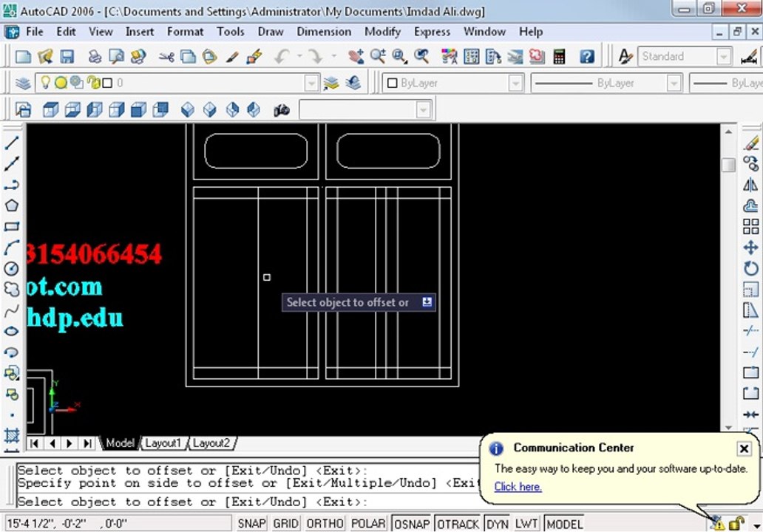This screenshot has height=532, width=763.
Task: Switch to the Layout1 tab
Action: (x=163, y=443)
